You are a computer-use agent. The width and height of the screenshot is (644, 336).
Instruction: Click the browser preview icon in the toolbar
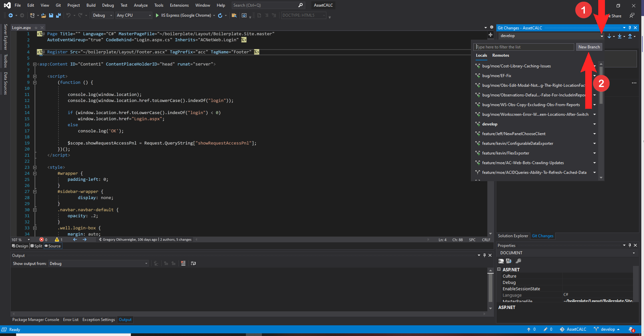(244, 15)
